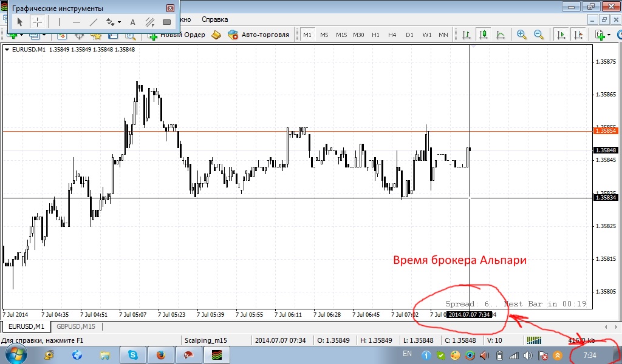Pick the vertical line drawing tool
This screenshot has width=622, height=364.
point(59,22)
